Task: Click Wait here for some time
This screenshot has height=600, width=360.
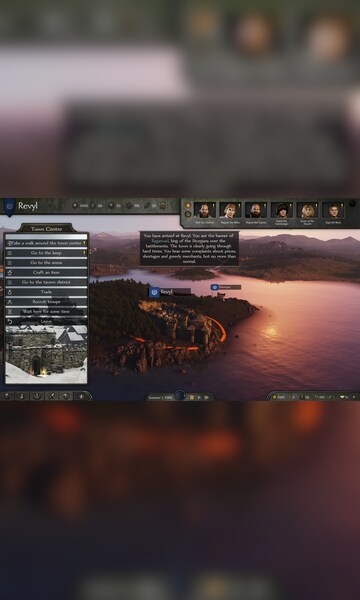Action: pyautogui.click(x=46, y=311)
